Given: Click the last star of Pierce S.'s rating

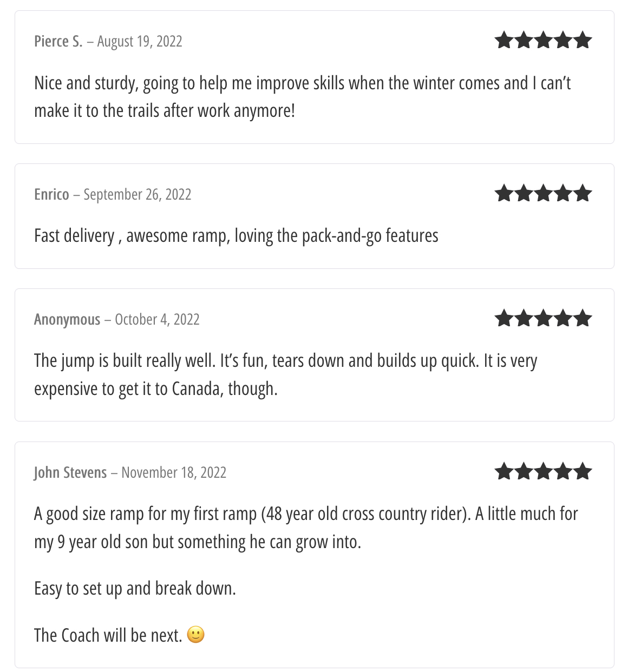Looking at the screenshot, I should pos(583,41).
